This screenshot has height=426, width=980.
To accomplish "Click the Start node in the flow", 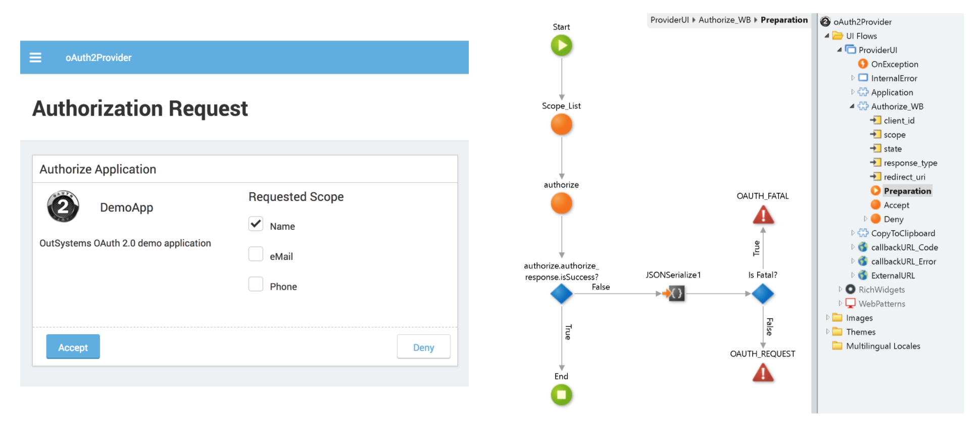I will [562, 44].
